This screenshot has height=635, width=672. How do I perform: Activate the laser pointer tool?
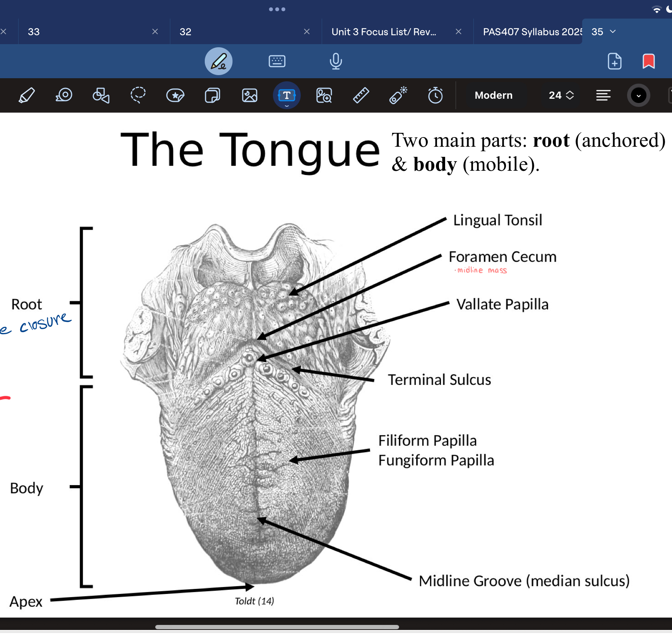tap(398, 95)
